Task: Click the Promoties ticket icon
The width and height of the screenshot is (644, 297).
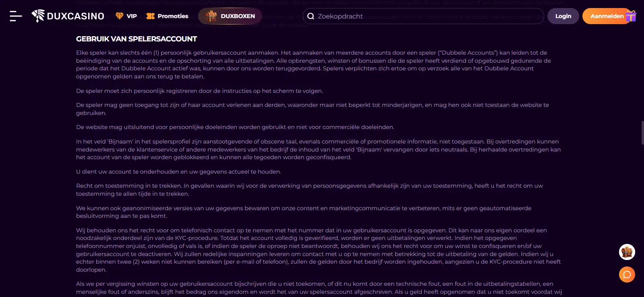Action: (x=151, y=16)
